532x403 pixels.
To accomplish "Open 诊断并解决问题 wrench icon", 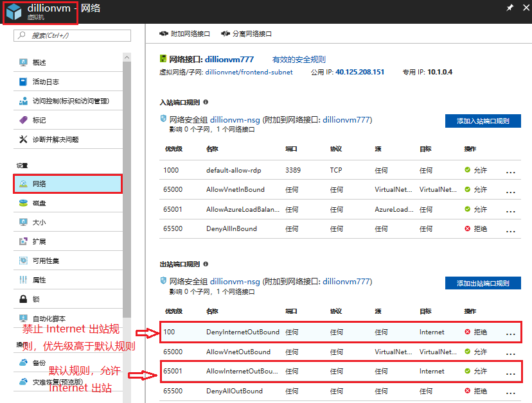I will point(23,139).
